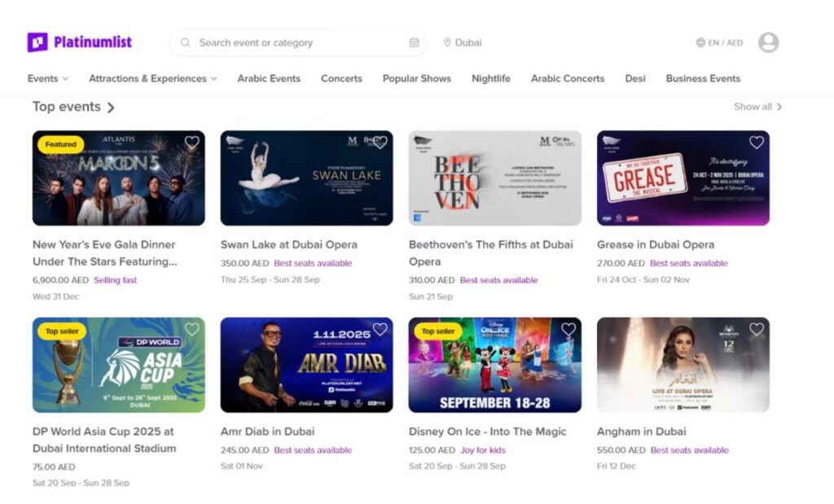Open Beethoven's The Fifths at Dubai Opera title

click(491, 253)
